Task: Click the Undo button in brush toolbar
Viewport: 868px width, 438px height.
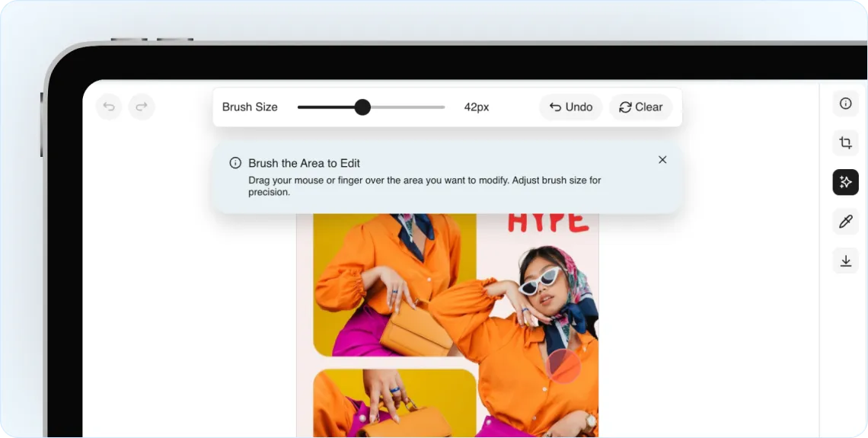Action: [571, 107]
